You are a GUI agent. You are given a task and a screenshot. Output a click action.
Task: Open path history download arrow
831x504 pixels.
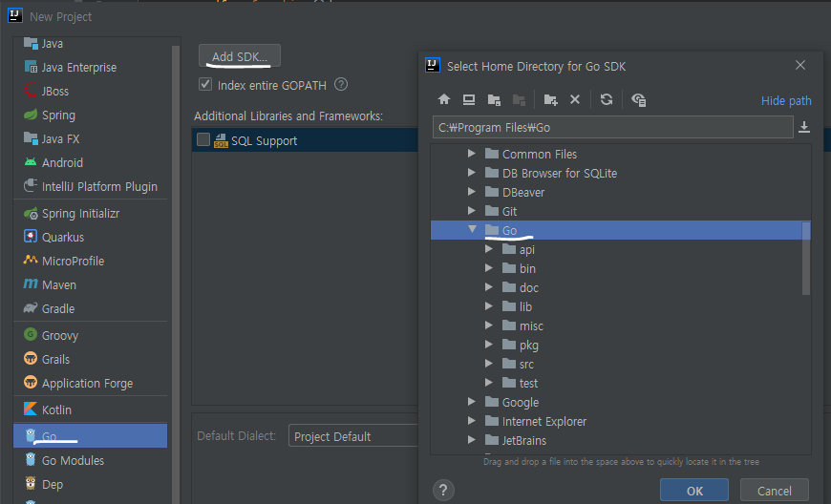coord(804,127)
